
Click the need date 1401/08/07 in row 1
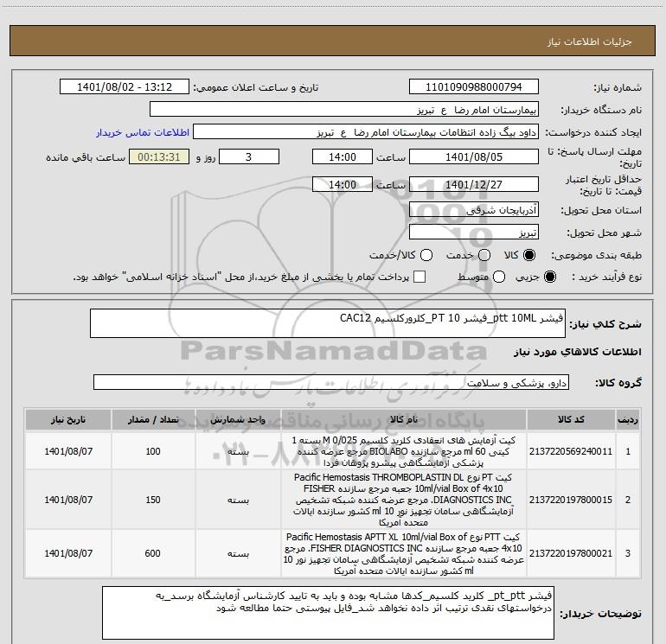(x=68, y=451)
